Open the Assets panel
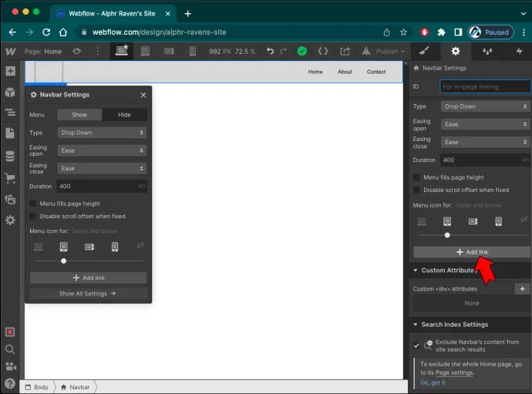Viewport: 532px width, 394px height. point(10,200)
